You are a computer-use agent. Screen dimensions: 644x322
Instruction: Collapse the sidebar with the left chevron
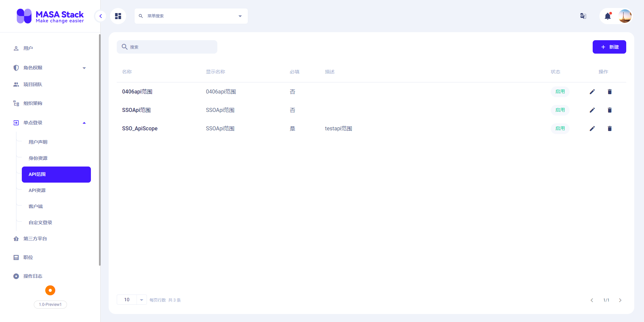(100, 16)
